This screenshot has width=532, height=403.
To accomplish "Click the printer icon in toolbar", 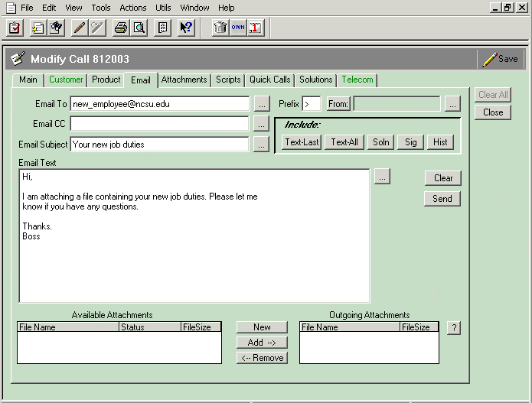I will point(120,28).
